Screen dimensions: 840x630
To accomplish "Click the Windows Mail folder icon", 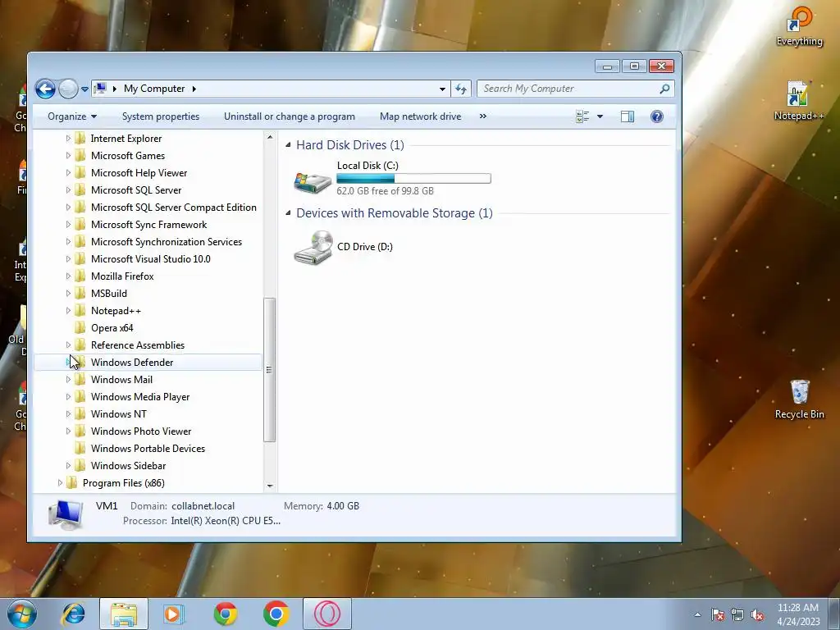I will point(80,379).
